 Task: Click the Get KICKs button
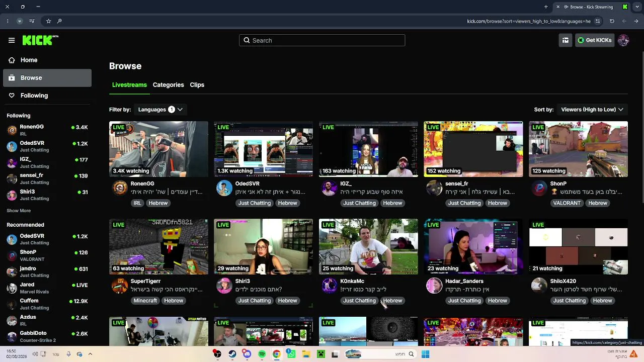click(594, 40)
